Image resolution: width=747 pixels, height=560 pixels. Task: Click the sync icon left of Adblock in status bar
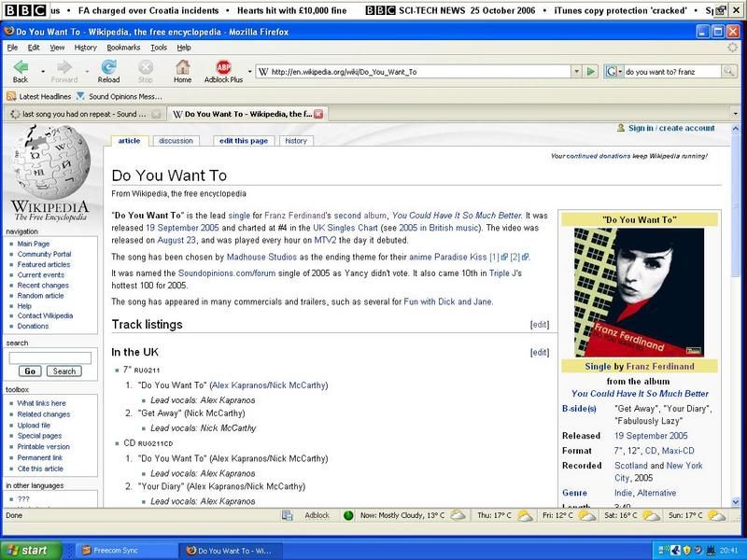tap(287, 515)
